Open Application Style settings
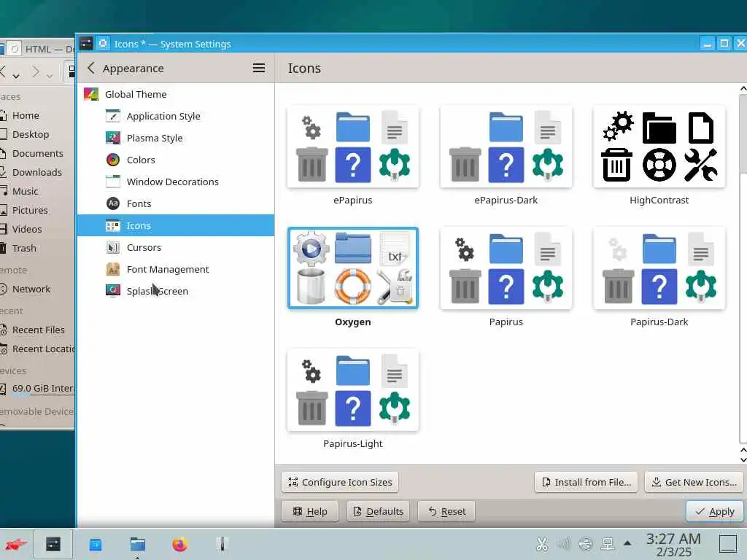The width and height of the screenshot is (747, 560). (x=175, y=116)
